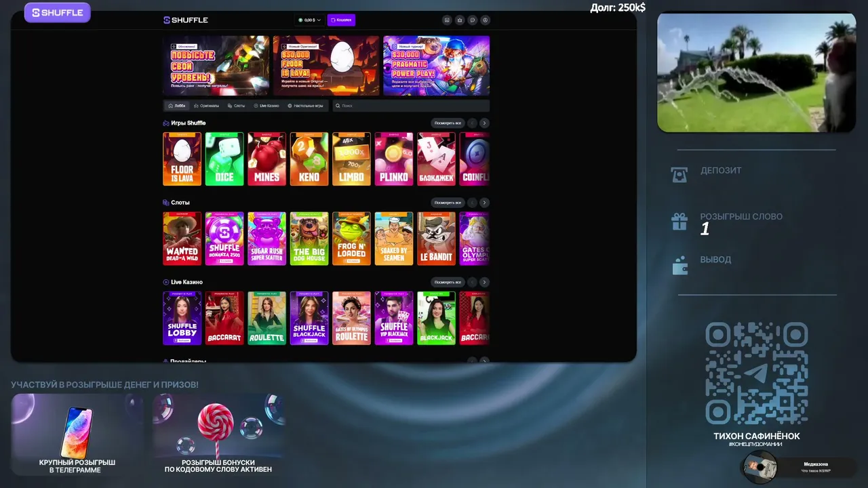The width and height of the screenshot is (868, 488).
Task: Open The Big Dog House slot
Action: [309, 239]
